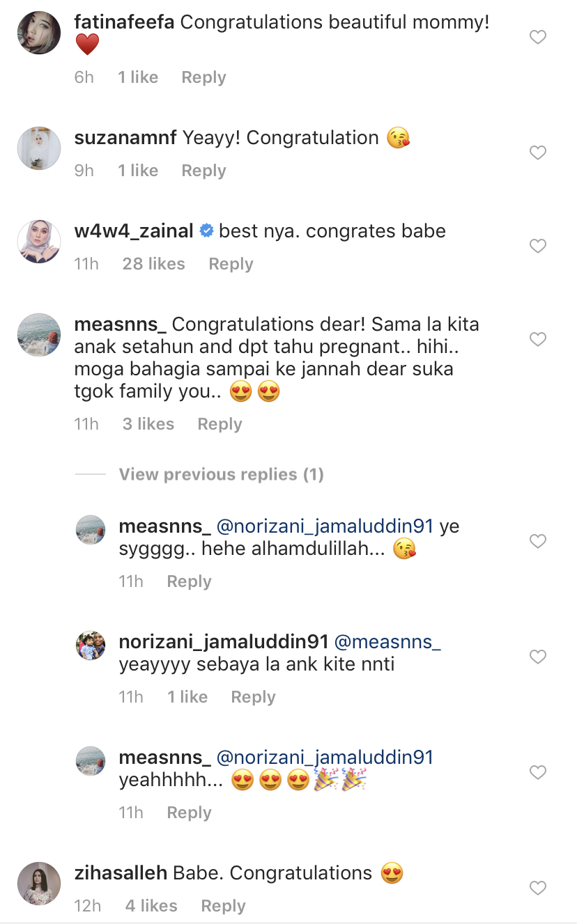Viewport: 577px width, 924px height.
Task: Open the suzanamnf username link
Action: (125, 138)
